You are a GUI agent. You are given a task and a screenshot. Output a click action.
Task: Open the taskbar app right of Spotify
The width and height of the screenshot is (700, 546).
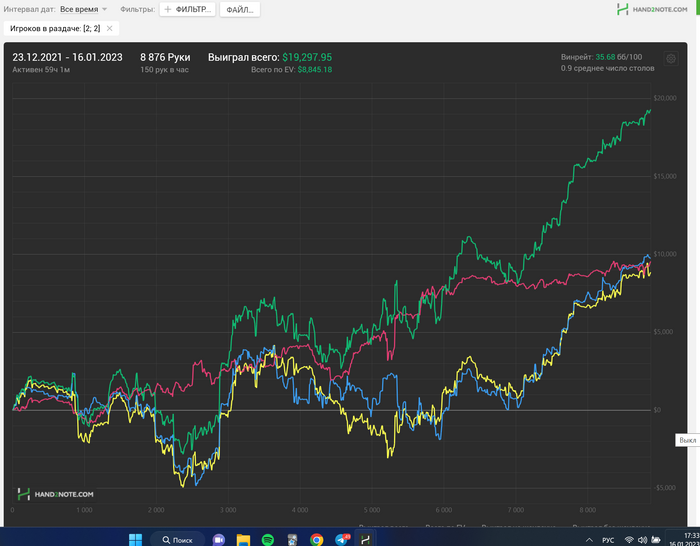click(x=292, y=540)
